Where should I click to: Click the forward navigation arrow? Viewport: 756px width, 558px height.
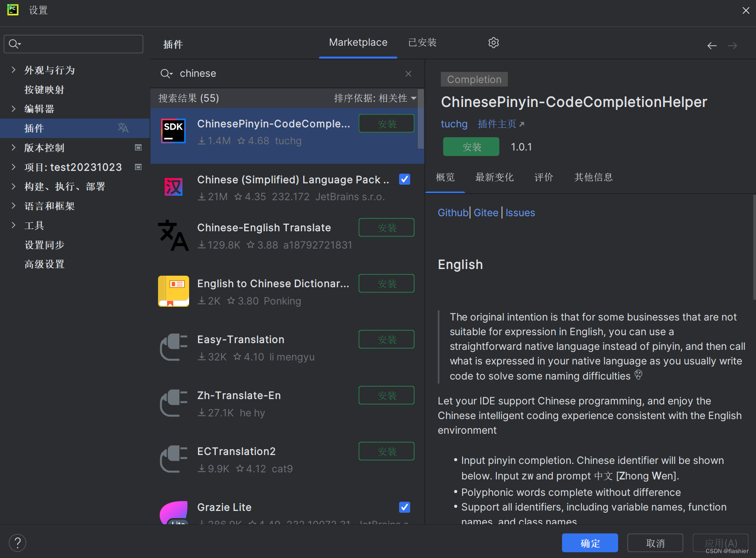coord(732,46)
